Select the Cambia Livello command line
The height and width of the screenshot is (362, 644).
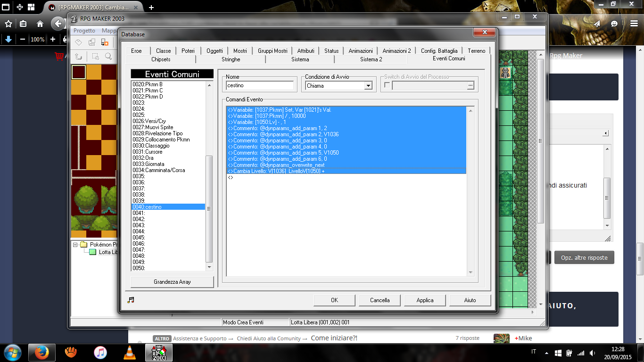(x=347, y=171)
